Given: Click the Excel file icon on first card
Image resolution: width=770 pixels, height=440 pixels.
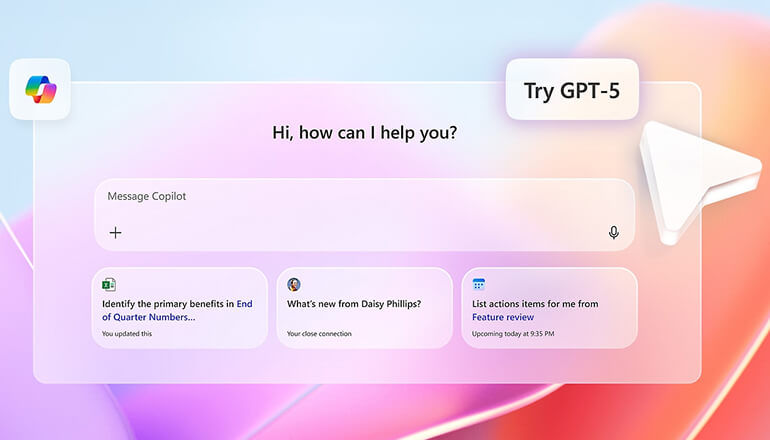Looking at the screenshot, I should (109, 285).
